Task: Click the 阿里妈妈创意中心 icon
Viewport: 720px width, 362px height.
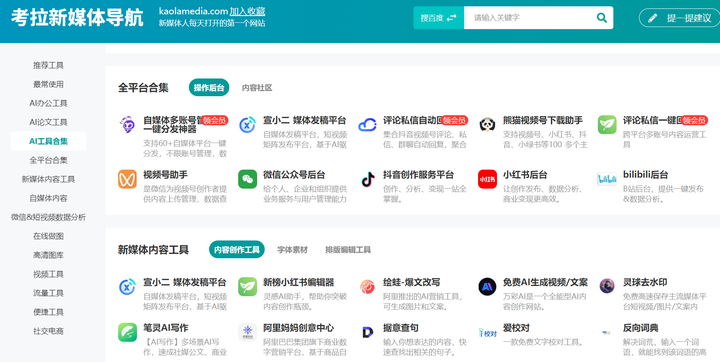Action: (248, 332)
